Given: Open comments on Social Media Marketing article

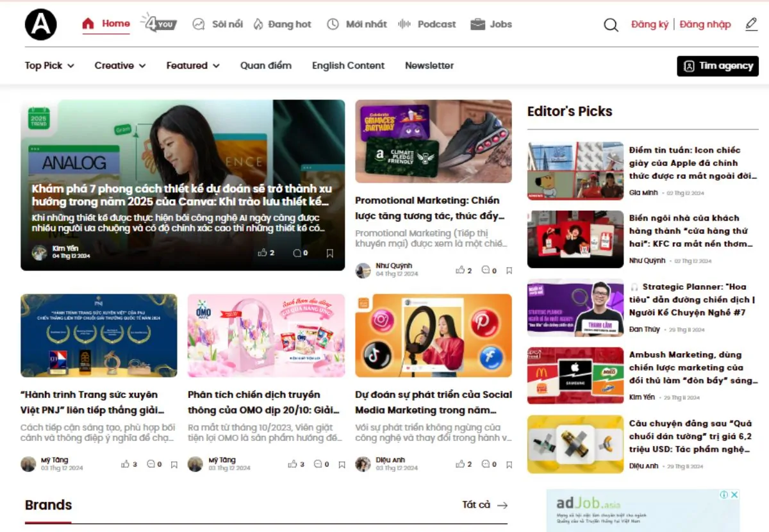Looking at the screenshot, I should click(x=486, y=464).
